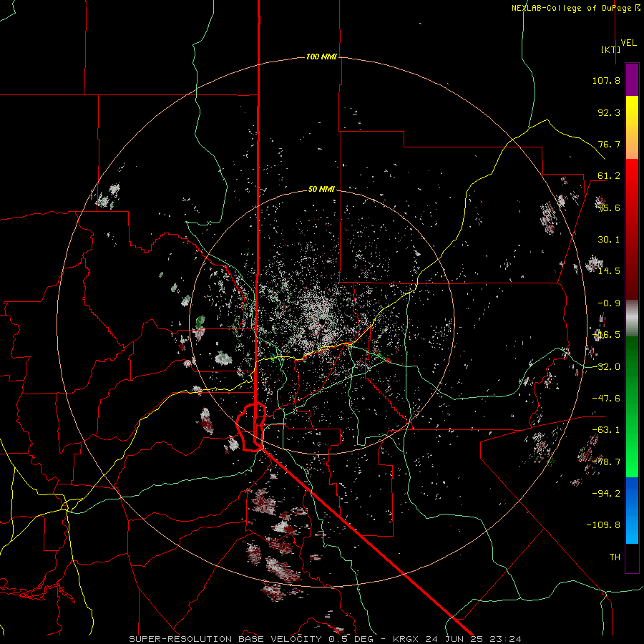Click the 45.6 legend value
This screenshot has height=644, width=644.
coord(609,208)
